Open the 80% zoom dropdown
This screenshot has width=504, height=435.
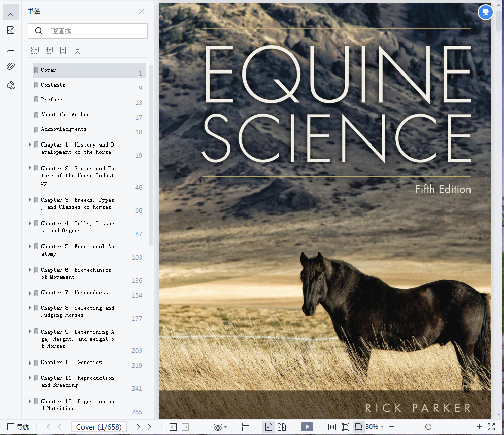374,427
